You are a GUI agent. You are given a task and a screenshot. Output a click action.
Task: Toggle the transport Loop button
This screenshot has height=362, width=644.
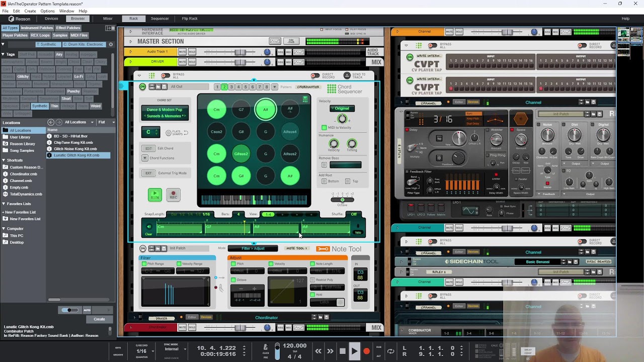click(390, 351)
